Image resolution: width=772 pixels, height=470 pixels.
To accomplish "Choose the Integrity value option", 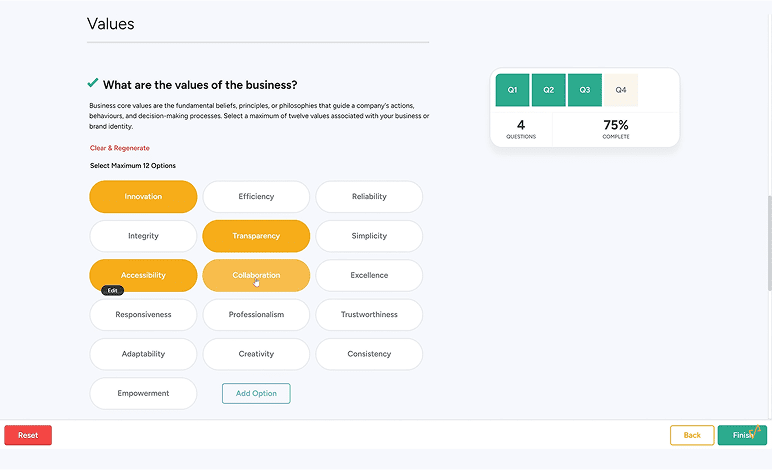I will pos(143,236).
